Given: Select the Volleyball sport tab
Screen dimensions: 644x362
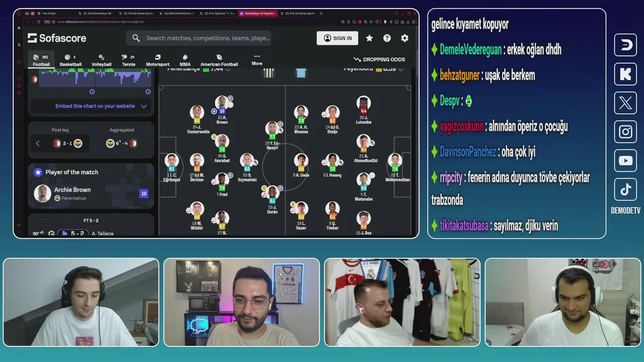Looking at the screenshot, I should [101, 60].
